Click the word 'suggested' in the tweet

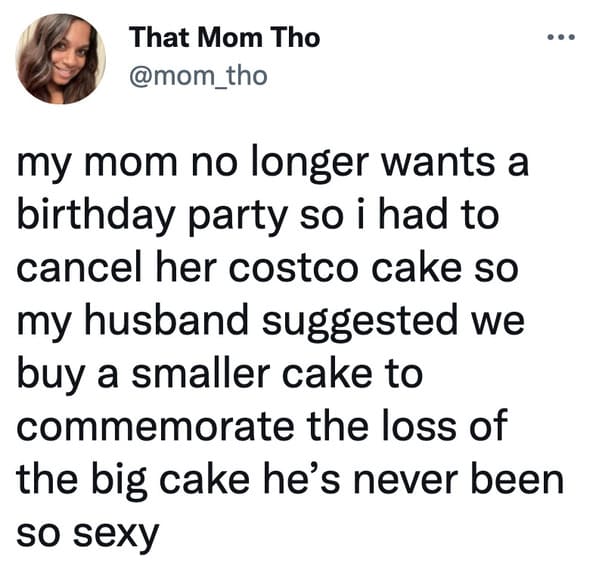click(359, 323)
